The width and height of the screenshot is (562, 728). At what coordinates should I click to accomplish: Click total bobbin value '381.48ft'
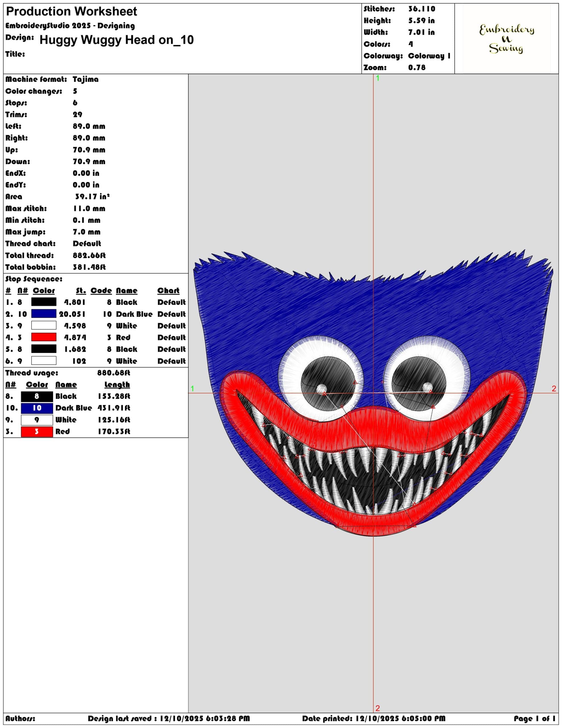tap(89, 267)
